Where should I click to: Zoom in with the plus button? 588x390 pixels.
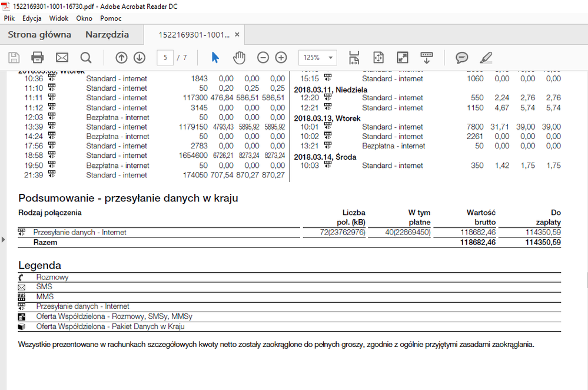tap(281, 57)
